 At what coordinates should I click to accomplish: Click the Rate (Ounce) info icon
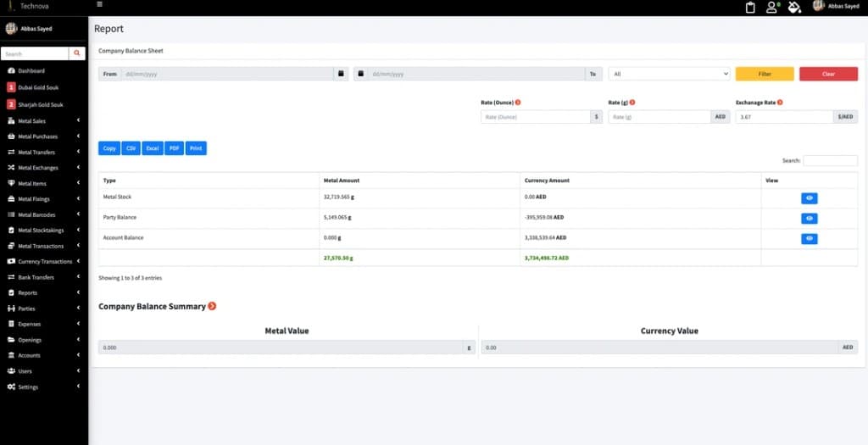click(x=518, y=103)
